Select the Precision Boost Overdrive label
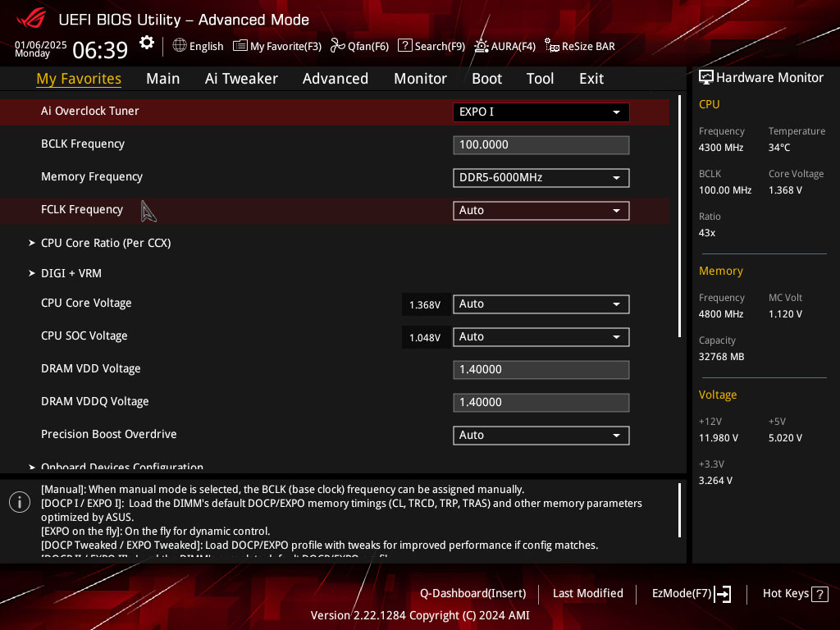The height and width of the screenshot is (630, 840). [109, 434]
